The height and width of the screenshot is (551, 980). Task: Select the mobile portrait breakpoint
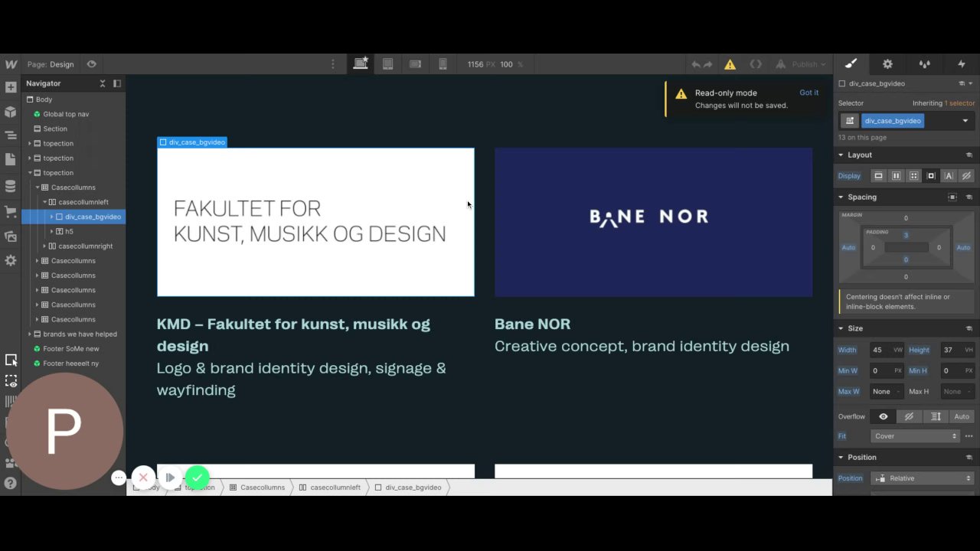[x=443, y=64]
